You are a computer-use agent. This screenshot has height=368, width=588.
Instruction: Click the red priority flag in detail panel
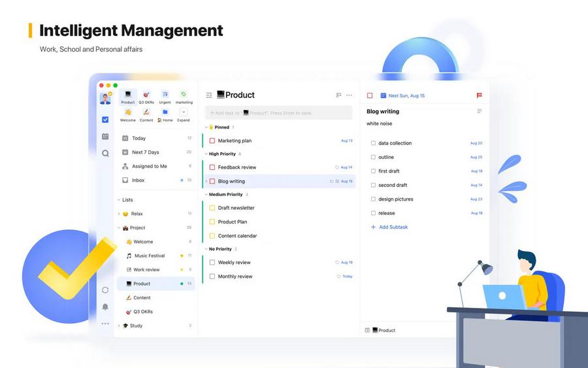tap(480, 95)
